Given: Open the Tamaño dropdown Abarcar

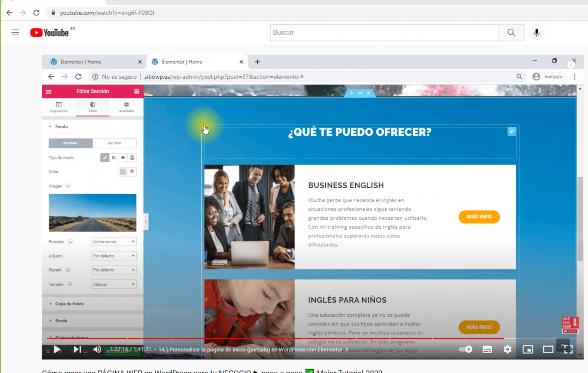Looking at the screenshot, I should (x=114, y=284).
